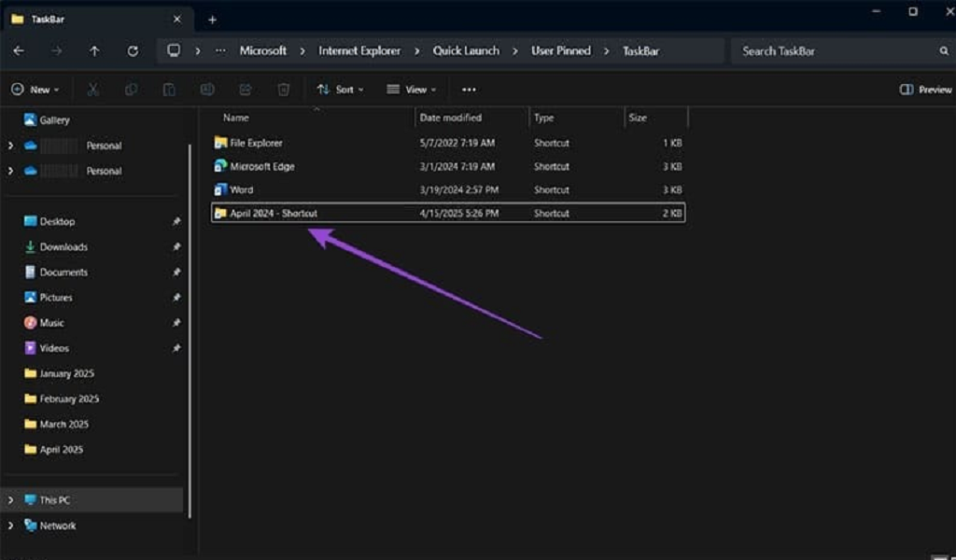The width and height of the screenshot is (956, 560).
Task: Select the Word shortcut icon
Action: click(220, 189)
